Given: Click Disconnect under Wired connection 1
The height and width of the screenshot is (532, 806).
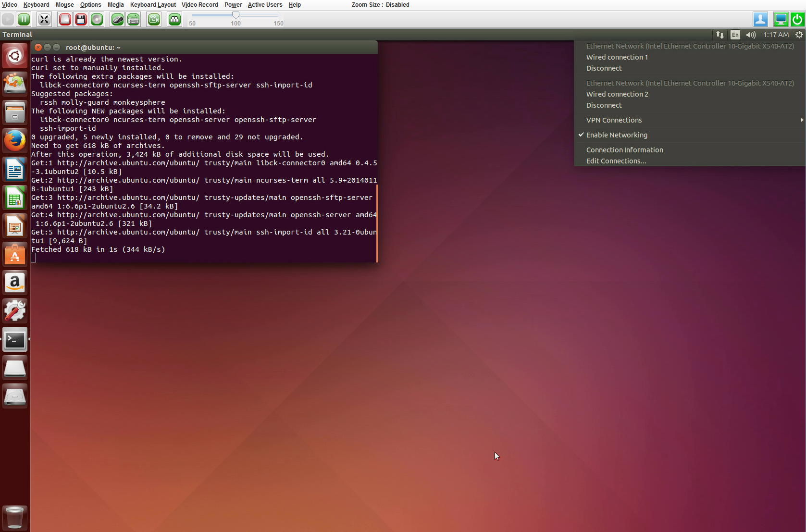Looking at the screenshot, I should click(x=604, y=68).
